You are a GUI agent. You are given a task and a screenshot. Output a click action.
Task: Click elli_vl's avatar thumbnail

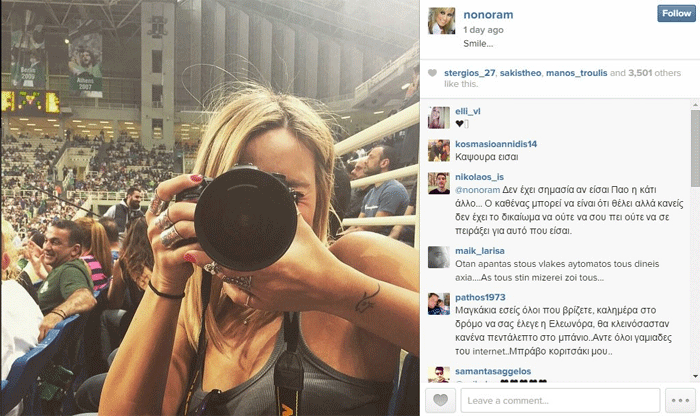tap(439, 117)
